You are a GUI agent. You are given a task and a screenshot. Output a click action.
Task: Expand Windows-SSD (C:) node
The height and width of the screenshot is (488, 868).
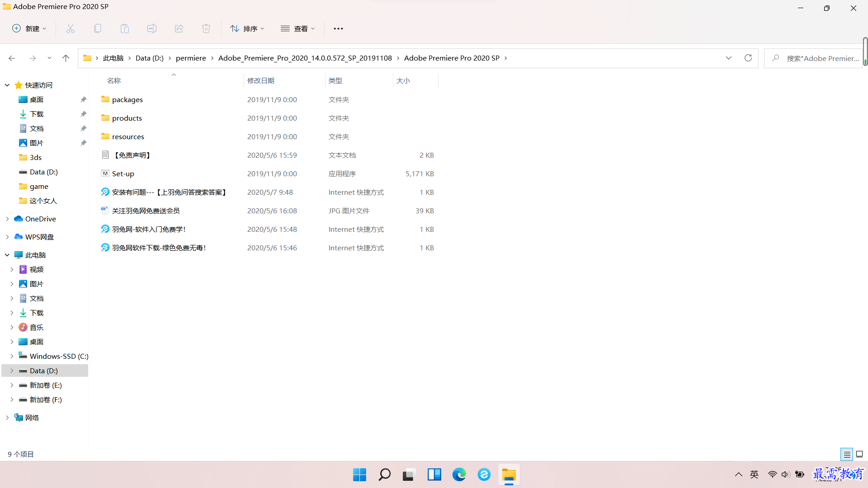(x=12, y=356)
